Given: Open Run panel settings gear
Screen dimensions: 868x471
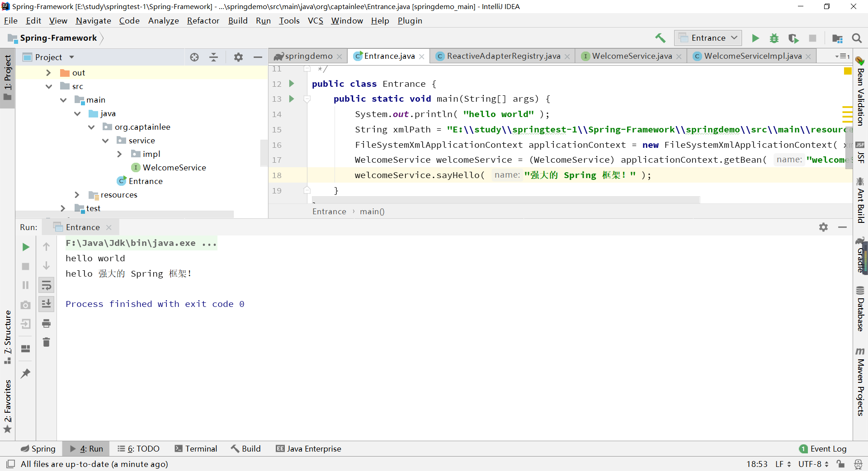Looking at the screenshot, I should click(823, 227).
